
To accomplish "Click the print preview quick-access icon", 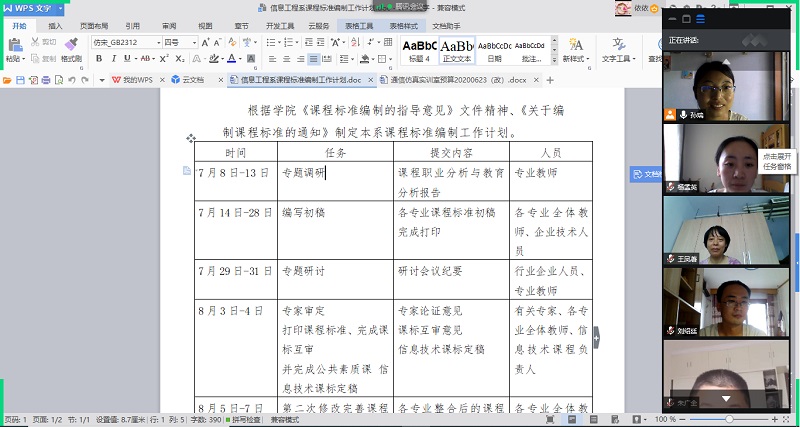I will click(59, 80).
